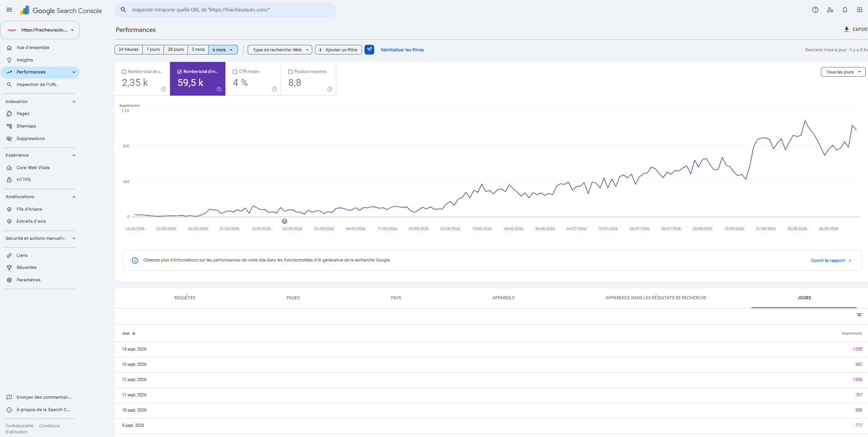Open Vue d'ensemble in sidebar
The width and height of the screenshot is (868, 437).
40,48
